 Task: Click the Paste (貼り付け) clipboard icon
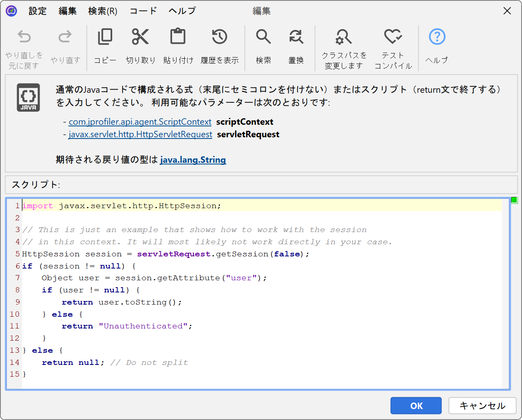178,37
